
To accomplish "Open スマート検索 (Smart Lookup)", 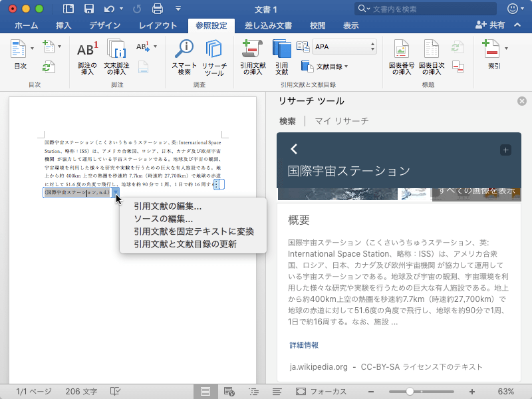I will click(x=184, y=57).
